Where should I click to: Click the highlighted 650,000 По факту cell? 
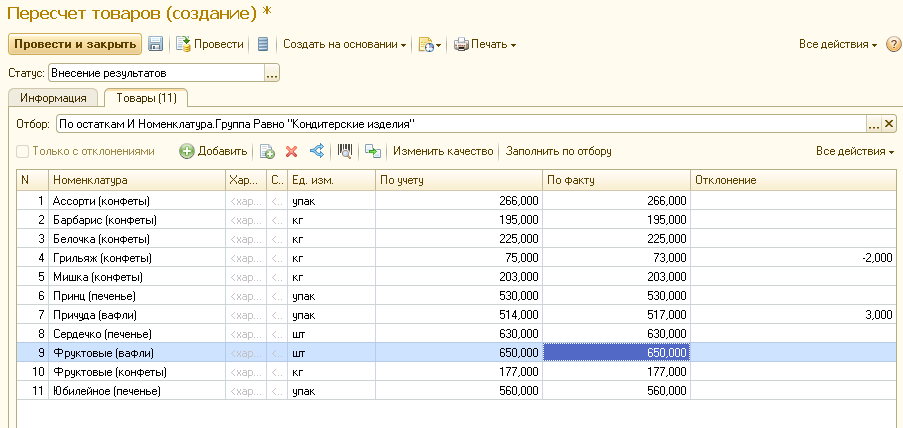coord(616,353)
